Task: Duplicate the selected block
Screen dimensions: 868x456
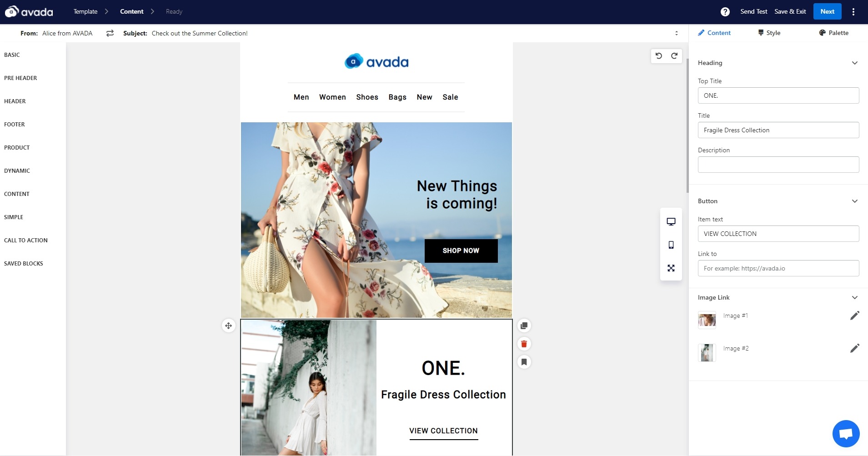Action: coord(524,326)
